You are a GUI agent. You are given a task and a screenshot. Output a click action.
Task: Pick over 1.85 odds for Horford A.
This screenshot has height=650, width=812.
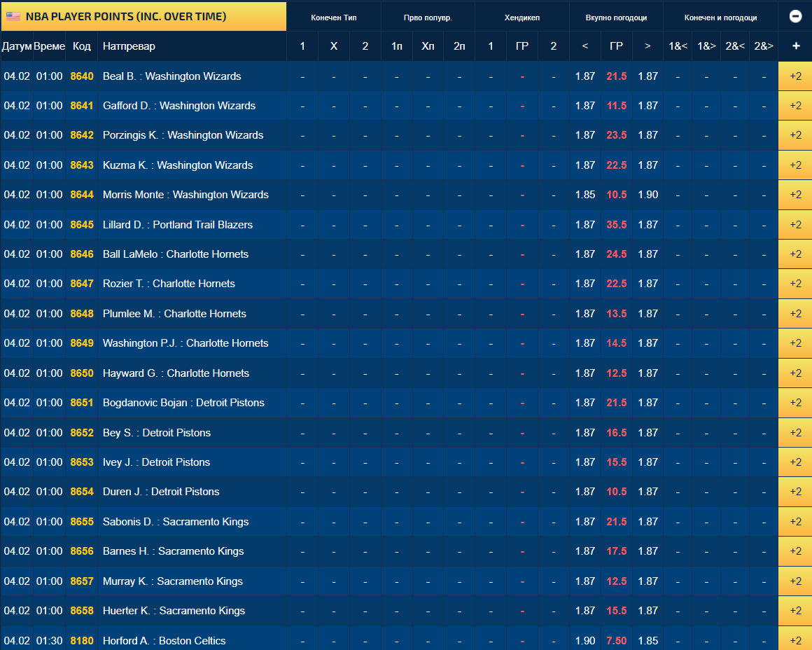(x=647, y=641)
